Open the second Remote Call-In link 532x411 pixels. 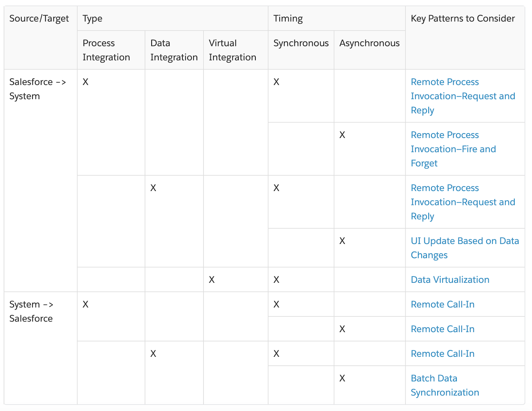point(442,329)
